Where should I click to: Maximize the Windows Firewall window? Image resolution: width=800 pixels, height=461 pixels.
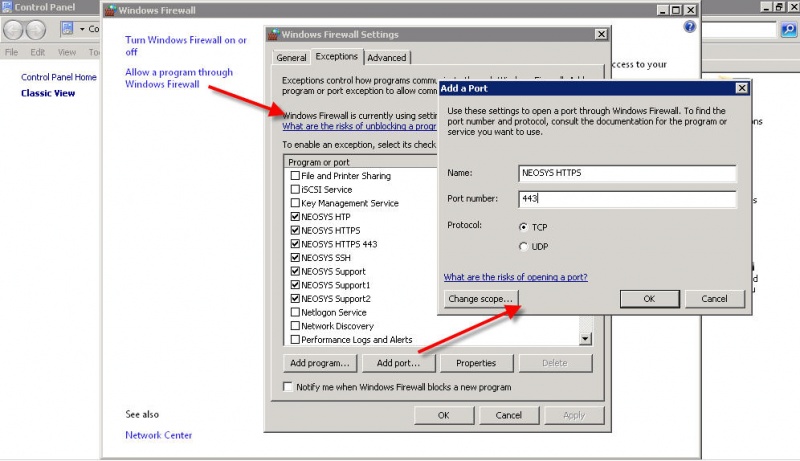pos(676,10)
